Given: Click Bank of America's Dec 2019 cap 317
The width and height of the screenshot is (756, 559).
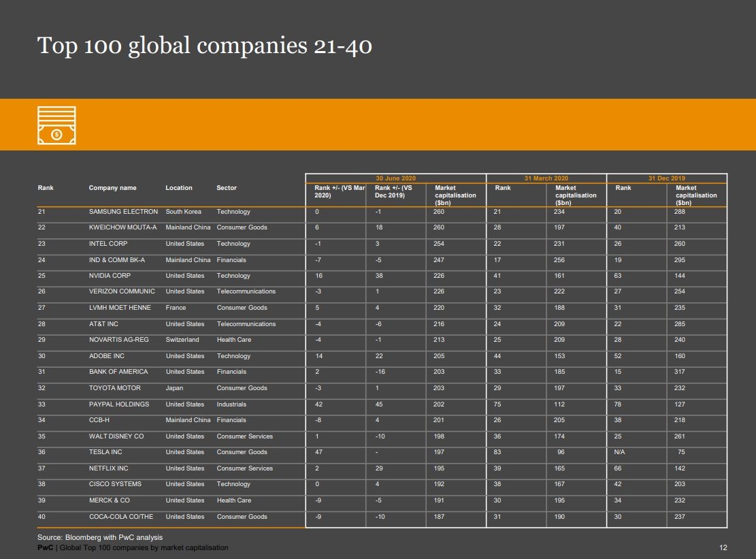Looking at the screenshot, I should (679, 371).
